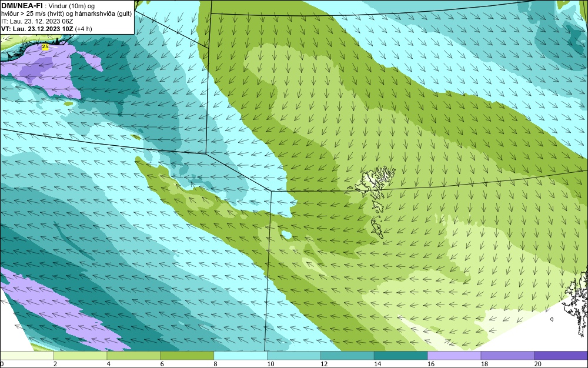Click the legend label '10'
588x368 pixels.
point(270,364)
